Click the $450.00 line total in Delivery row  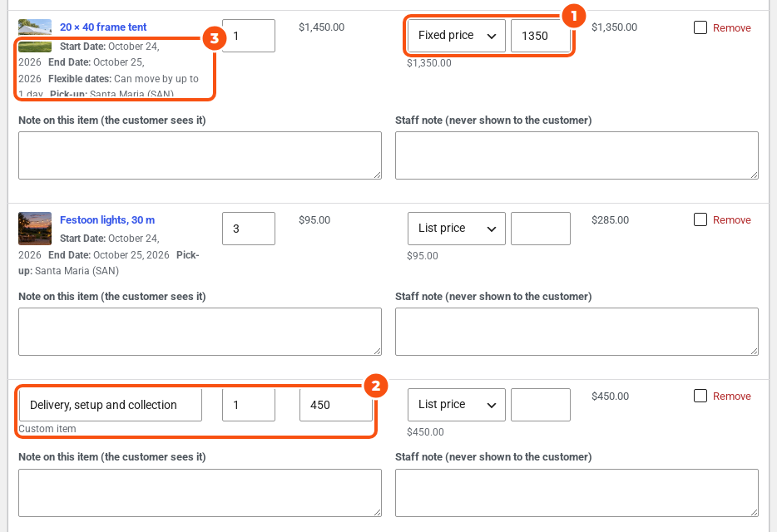point(610,397)
